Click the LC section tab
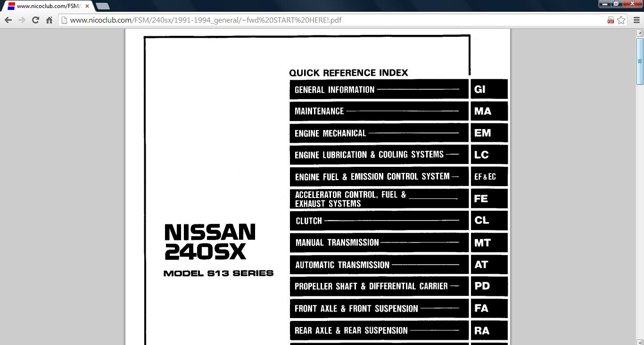 (x=489, y=155)
